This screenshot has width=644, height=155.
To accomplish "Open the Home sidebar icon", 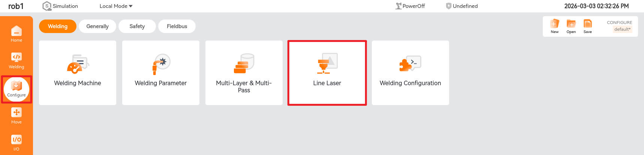I will (x=16, y=34).
